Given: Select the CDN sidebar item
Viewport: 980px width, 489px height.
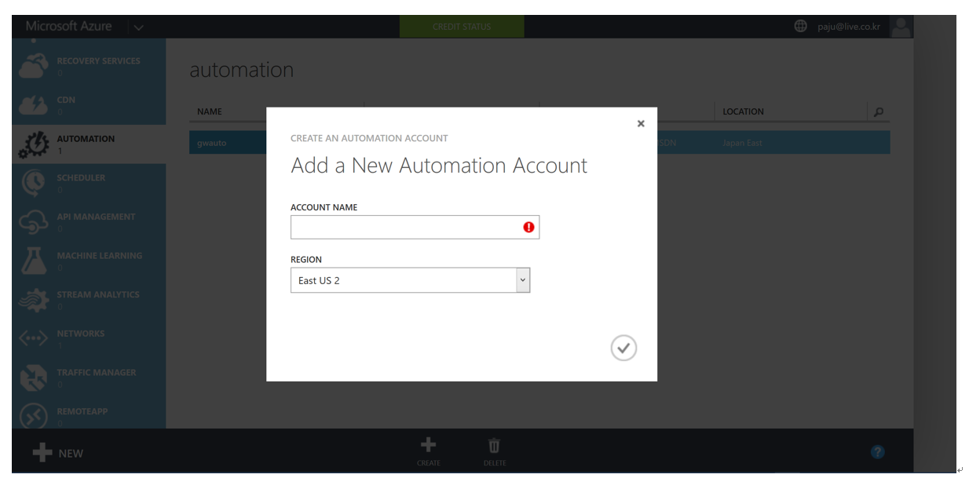Looking at the screenshot, I should [89, 105].
